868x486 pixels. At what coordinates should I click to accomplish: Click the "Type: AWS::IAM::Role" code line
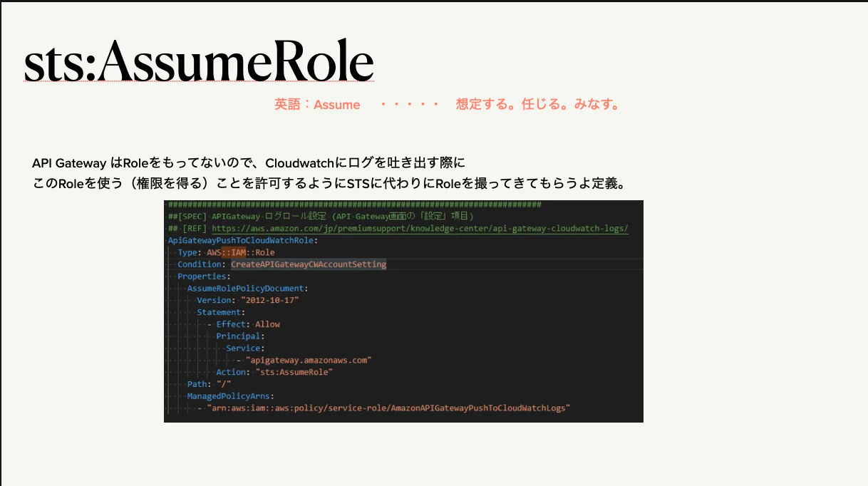pos(226,252)
